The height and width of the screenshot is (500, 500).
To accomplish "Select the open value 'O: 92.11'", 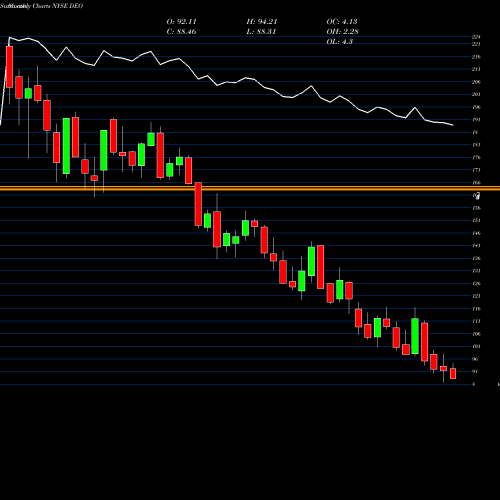I will (181, 22).
